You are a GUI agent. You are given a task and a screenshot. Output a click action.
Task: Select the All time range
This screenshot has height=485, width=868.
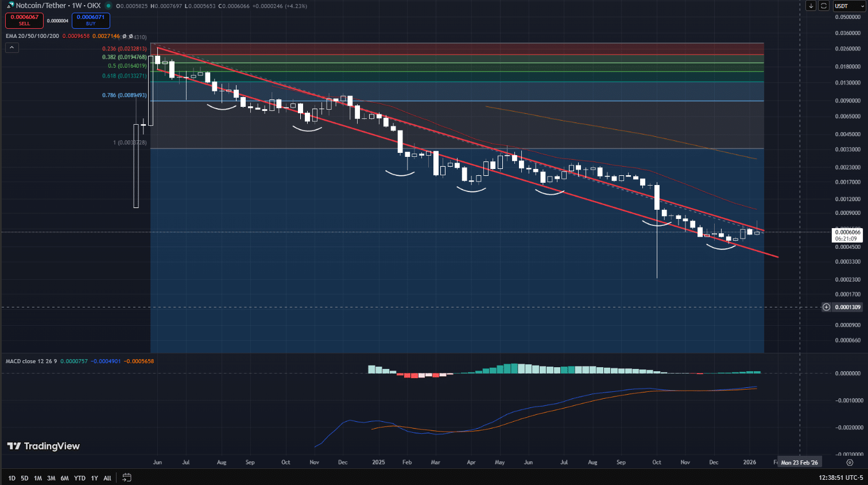tap(107, 478)
